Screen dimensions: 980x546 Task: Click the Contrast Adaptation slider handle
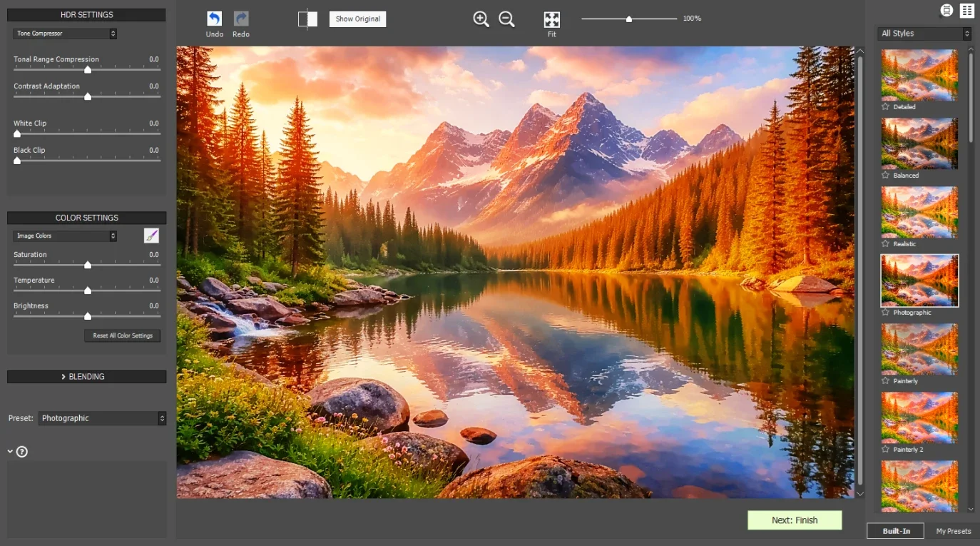(x=88, y=96)
